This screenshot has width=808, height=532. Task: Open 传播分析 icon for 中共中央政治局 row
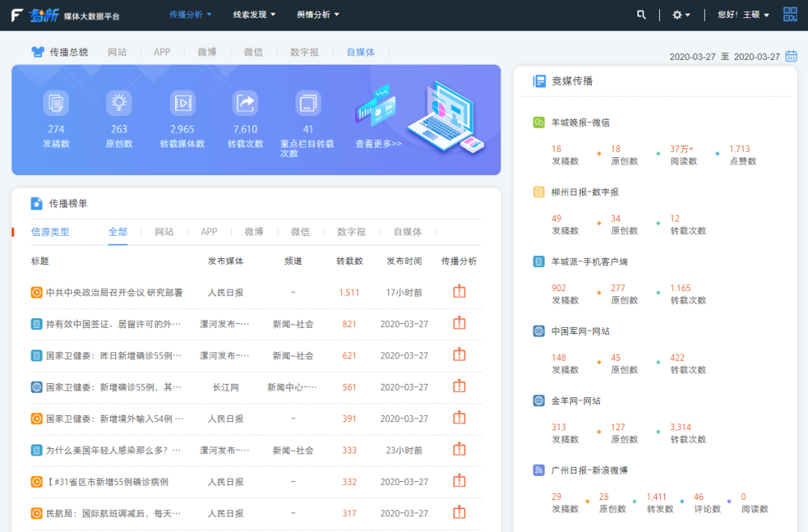[x=459, y=292]
